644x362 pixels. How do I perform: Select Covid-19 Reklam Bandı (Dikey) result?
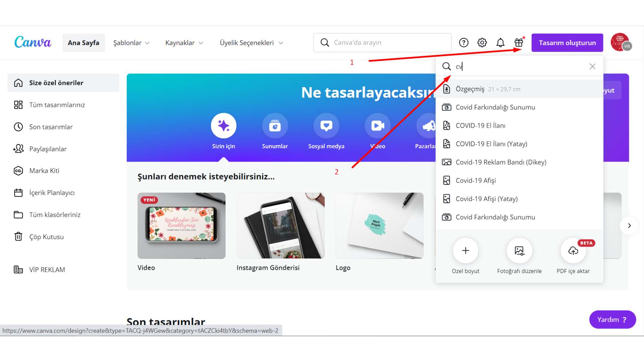click(519, 162)
